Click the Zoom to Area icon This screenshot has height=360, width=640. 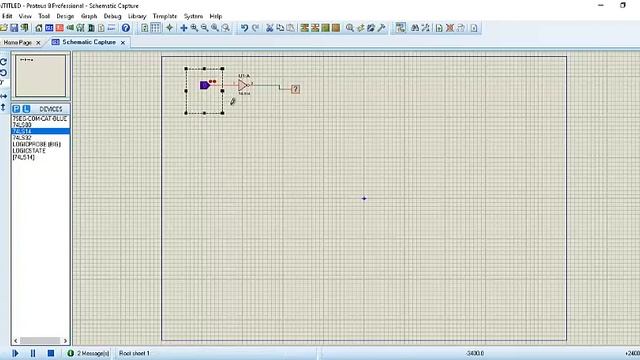click(226, 28)
